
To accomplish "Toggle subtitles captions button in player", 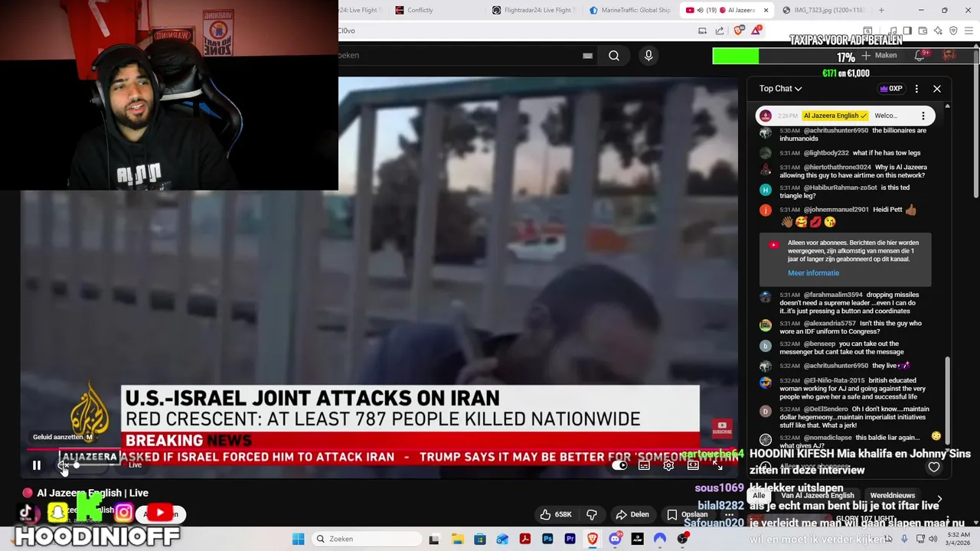I will pos(645,465).
